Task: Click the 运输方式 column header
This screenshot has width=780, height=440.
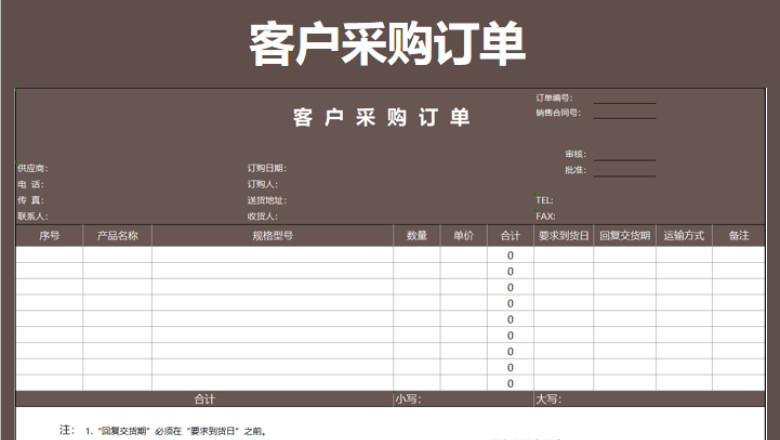Action: tap(684, 236)
